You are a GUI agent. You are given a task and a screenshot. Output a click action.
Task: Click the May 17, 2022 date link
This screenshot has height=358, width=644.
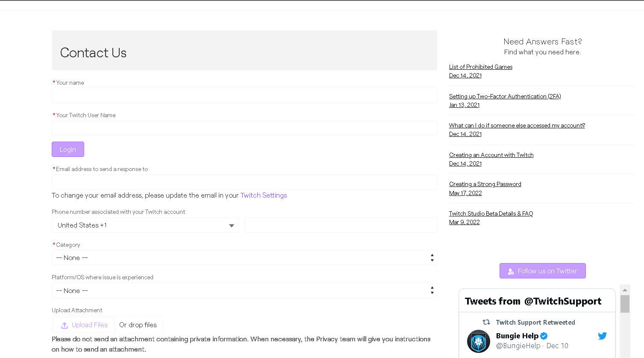click(x=465, y=193)
